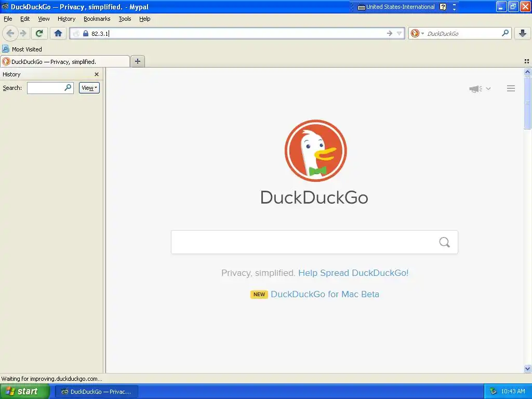This screenshot has height=399, width=532.
Task: Open the Most Visited bookmarks folder
Action: point(22,49)
